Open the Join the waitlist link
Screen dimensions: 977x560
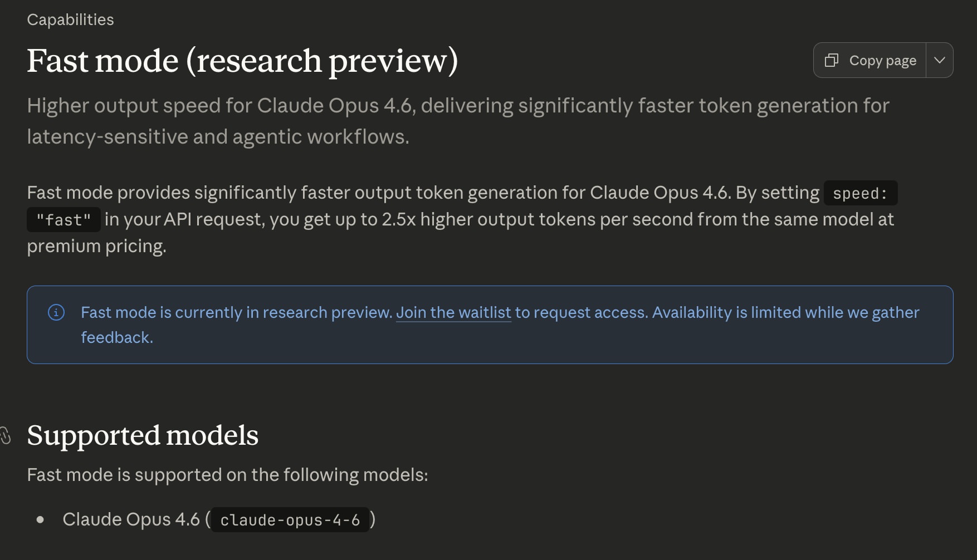pyautogui.click(x=453, y=312)
